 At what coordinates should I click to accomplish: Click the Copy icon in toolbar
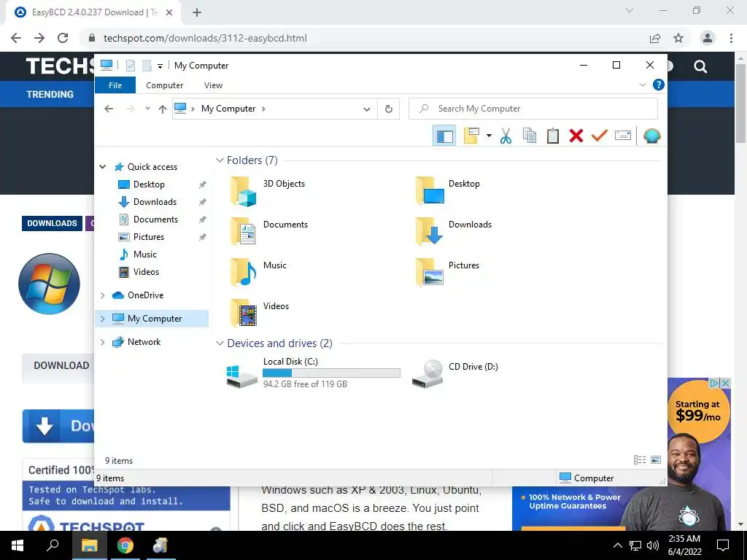530,136
